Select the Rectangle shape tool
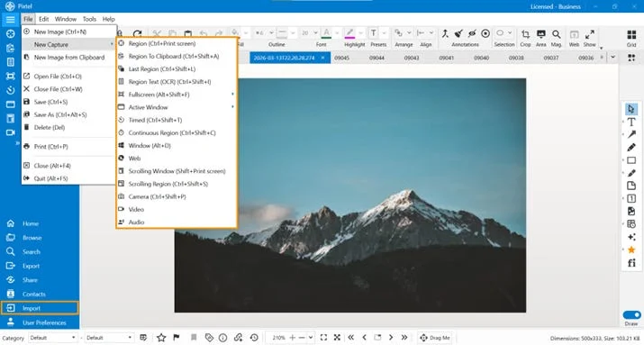The image size is (644, 345). (631, 160)
